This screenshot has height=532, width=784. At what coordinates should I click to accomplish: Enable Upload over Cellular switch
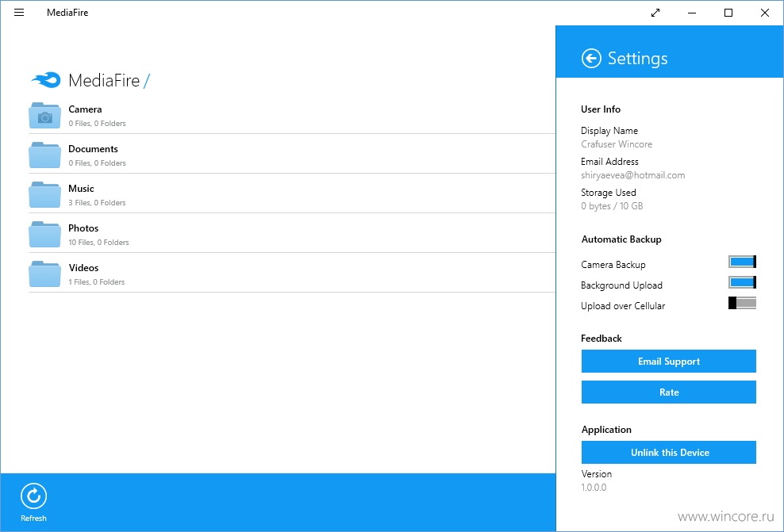(x=742, y=303)
